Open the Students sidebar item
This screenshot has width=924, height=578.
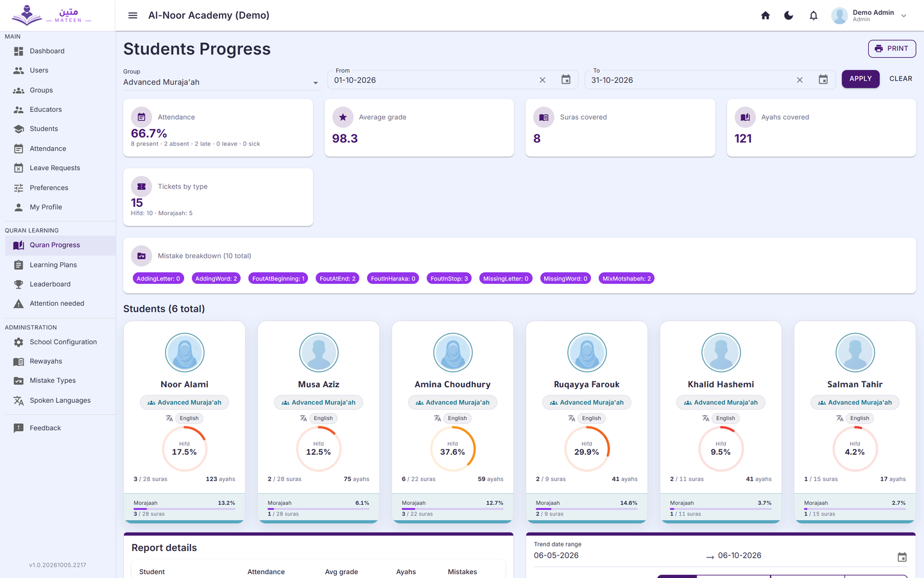(x=58, y=129)
